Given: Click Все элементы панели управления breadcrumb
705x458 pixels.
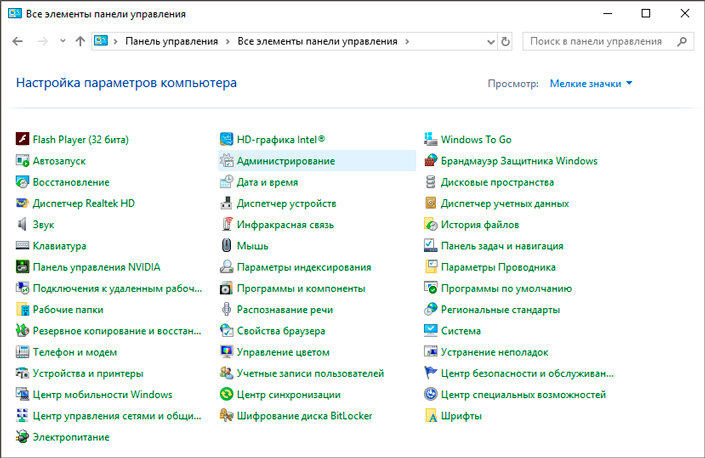Looking at the screenshot, I should coord(317,41).
